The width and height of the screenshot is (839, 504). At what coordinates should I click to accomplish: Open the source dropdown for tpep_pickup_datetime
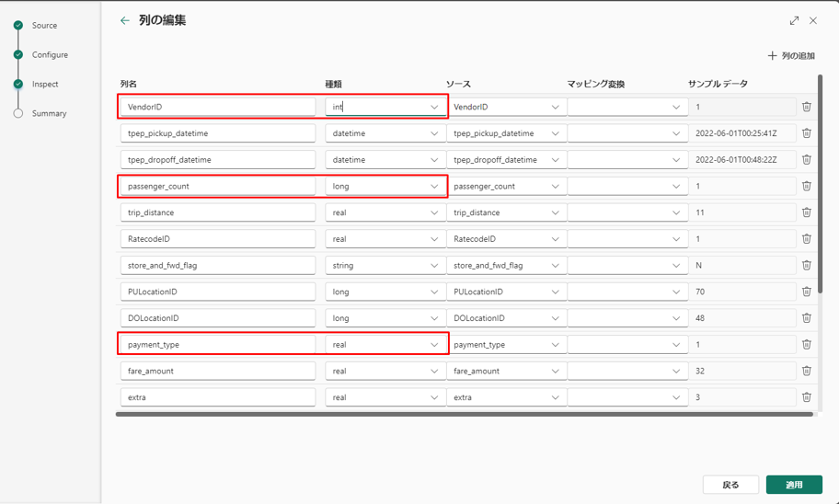tap(506, 133)
